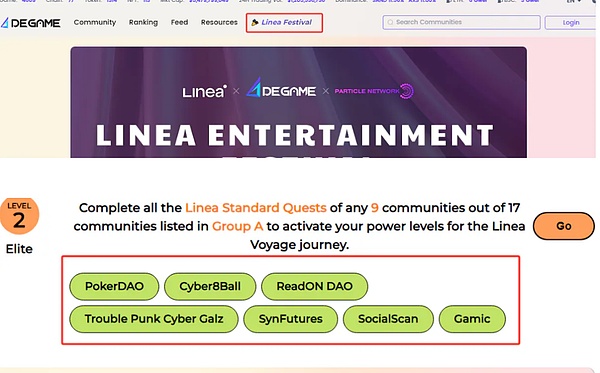Click the magnifier icon in the search box

point(390,23)
